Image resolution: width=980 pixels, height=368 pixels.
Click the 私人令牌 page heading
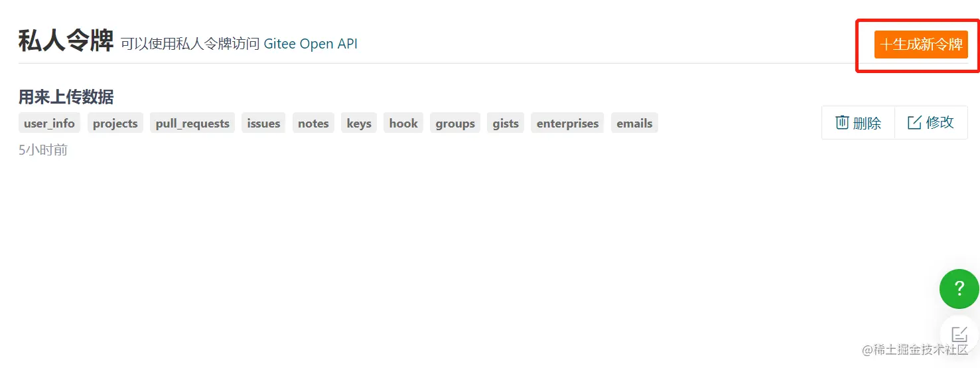pyautogui.click(x=66, y=41)
